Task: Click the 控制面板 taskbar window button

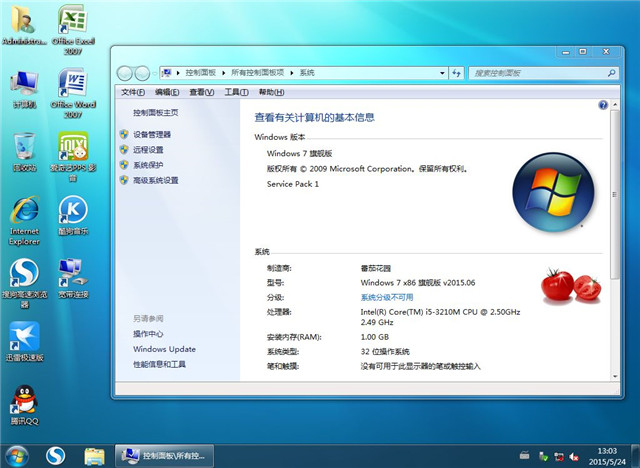Action: click(164, 456)
